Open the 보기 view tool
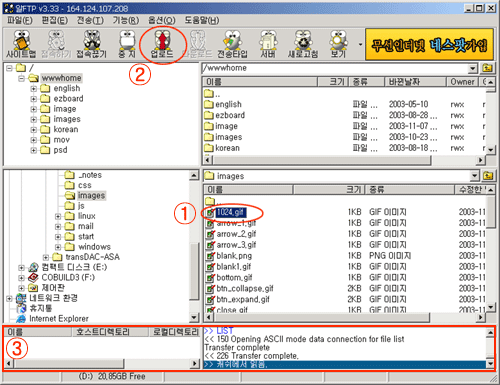This screenshot has width=500, height=385. coord(338,44)
